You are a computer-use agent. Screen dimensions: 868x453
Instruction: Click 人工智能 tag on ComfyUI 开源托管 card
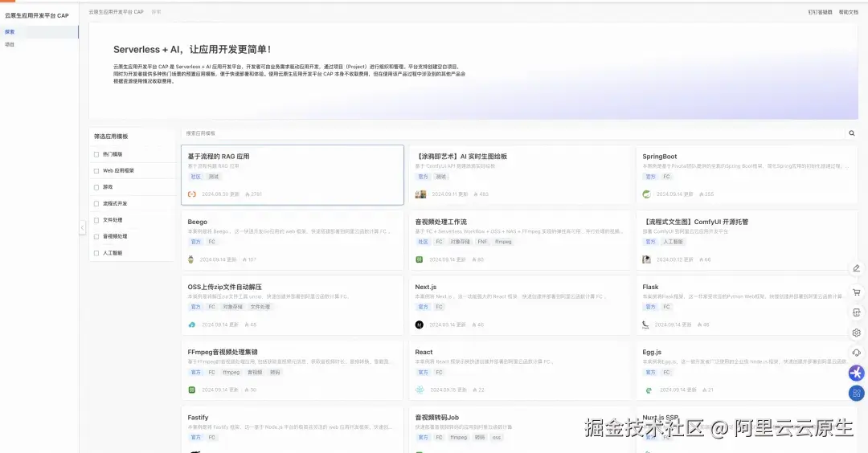pyautogui.click(x=673, y=242)
